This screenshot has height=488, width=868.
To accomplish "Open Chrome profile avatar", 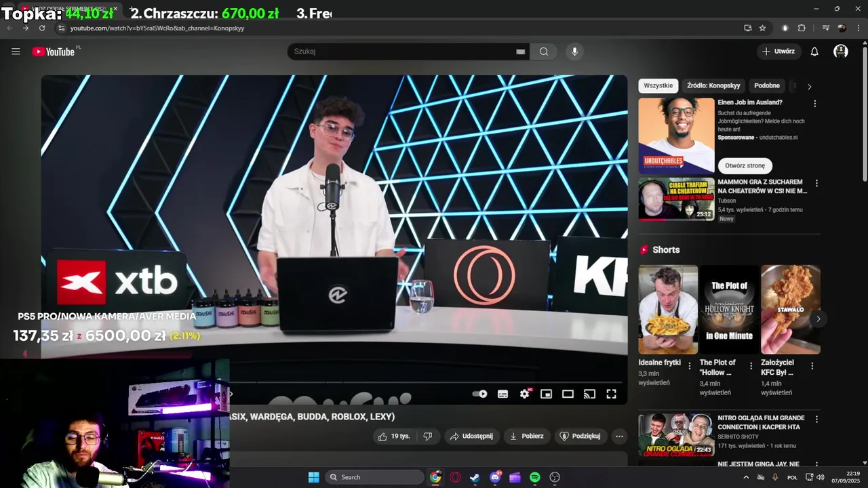I will [842, 28].
